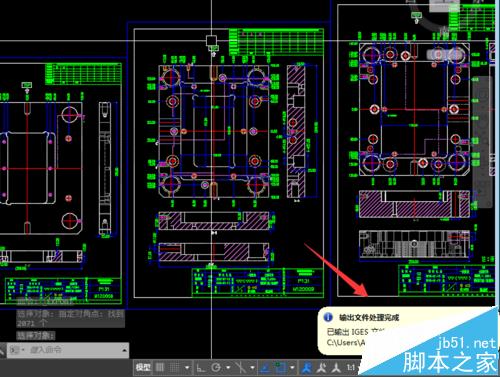
Task: Expand command history with up arrow
Action: coord(124,350)
